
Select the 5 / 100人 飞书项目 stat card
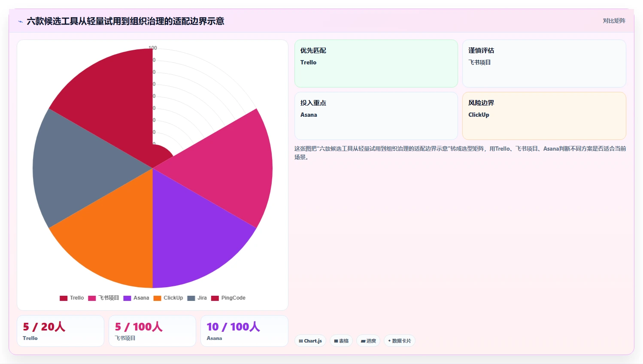click(x=152, y=331)
